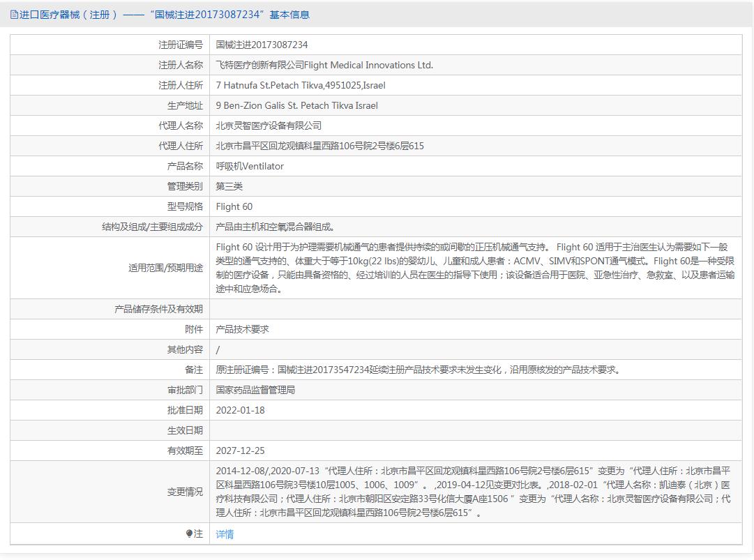754x560 pixels.
Task: Open the 详情 link in the 注 row
Action: click(x=225, y=534)
